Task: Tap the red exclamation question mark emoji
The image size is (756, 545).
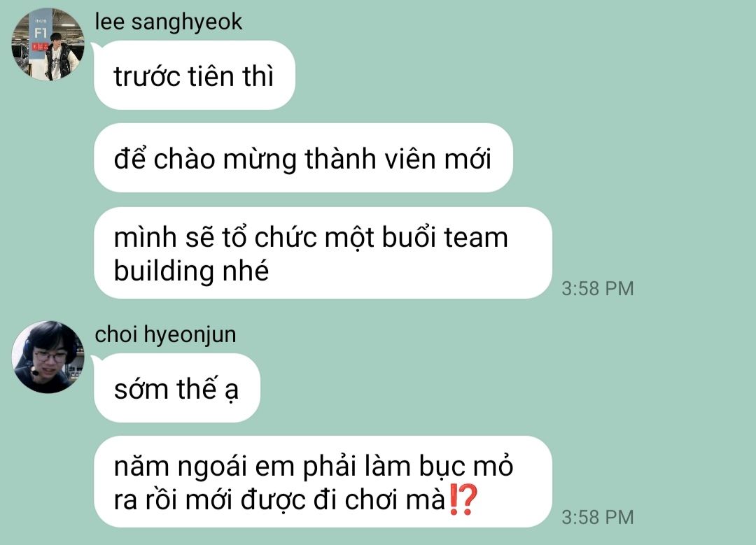Action: (463, 500)
